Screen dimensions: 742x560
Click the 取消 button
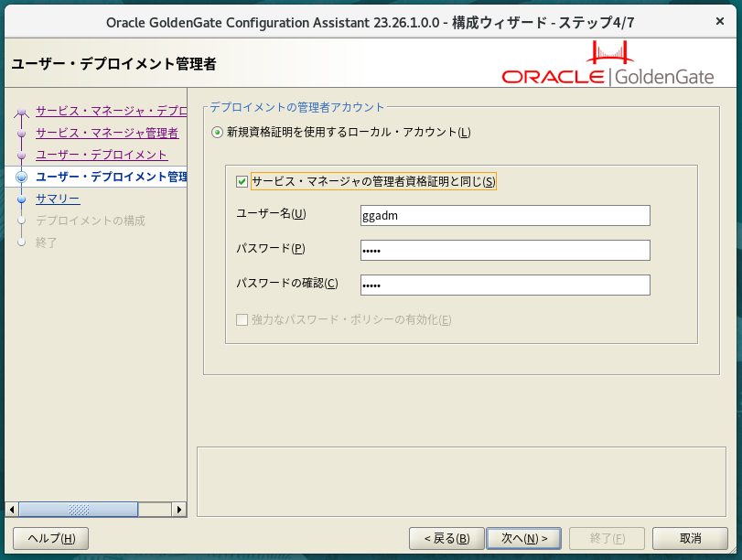pos(690,538)
